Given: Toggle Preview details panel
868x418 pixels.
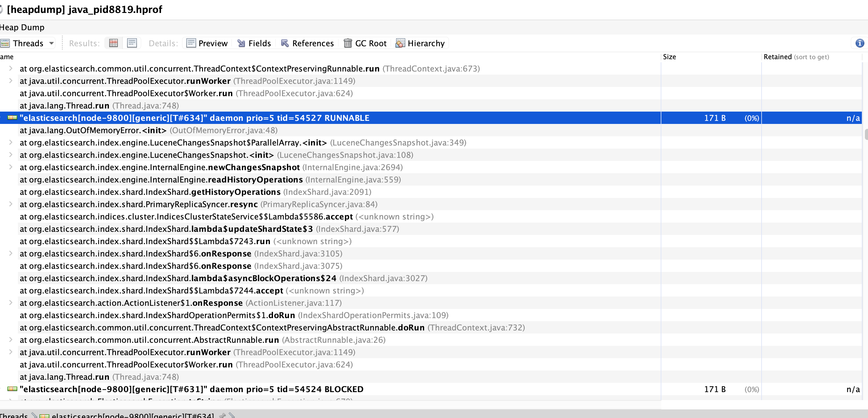Looking at the screenshot, I should pyautogui.click(x=207, y=43).
